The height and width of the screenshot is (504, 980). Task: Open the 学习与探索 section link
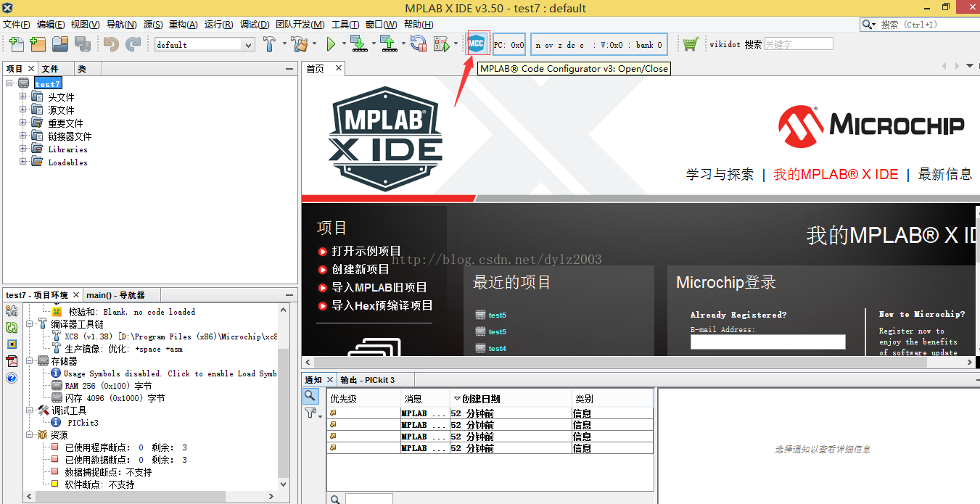pos(720,174)
